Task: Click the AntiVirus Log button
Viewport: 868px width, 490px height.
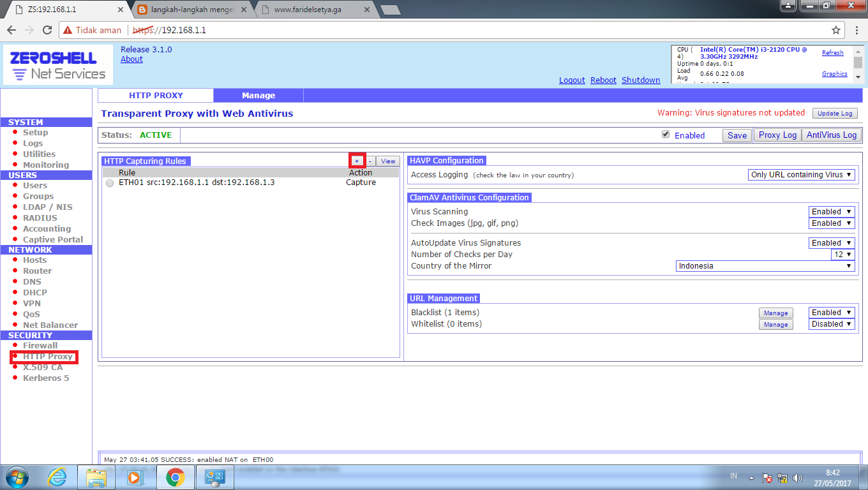Action: 832,135
